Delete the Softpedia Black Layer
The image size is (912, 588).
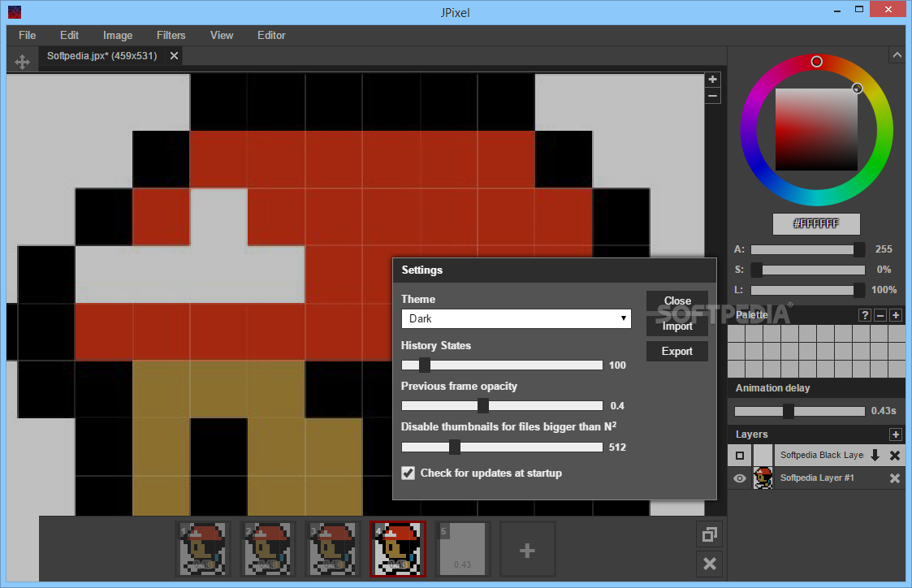pos(895,456)
